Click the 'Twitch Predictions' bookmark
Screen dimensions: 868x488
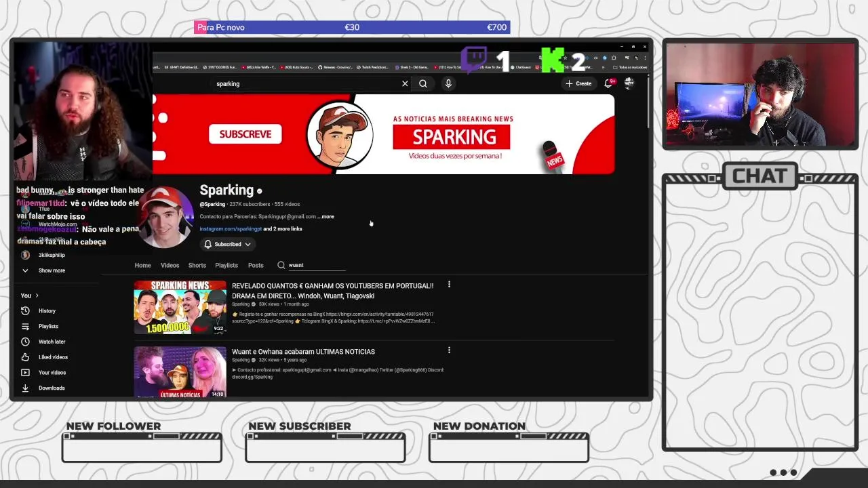[373, 67]
